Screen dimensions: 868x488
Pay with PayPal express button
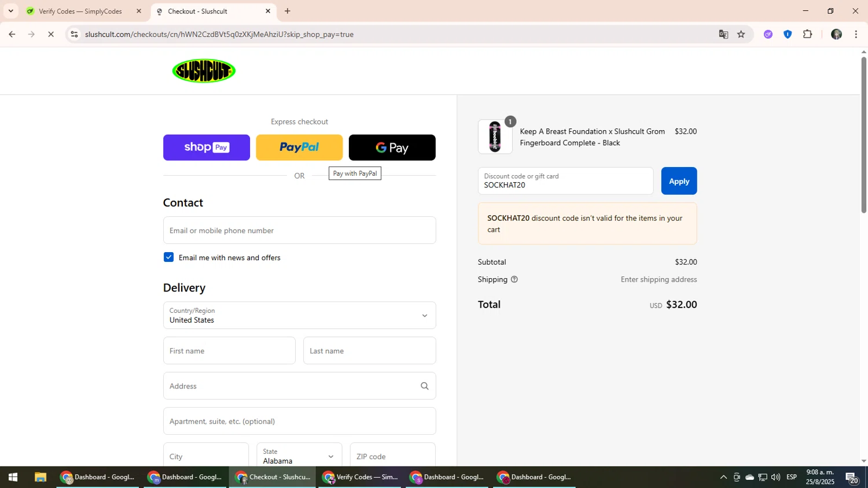pos(299,147)
